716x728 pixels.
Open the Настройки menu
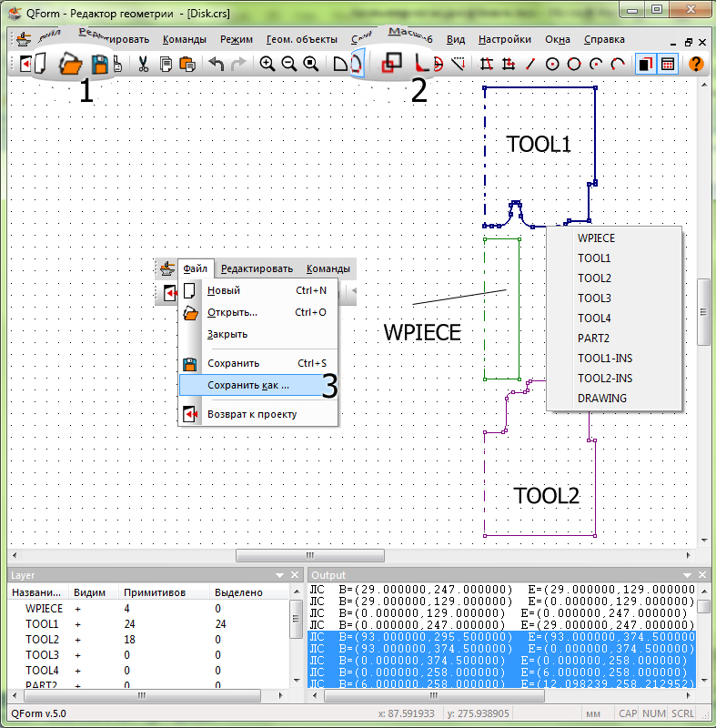point(504,39)
